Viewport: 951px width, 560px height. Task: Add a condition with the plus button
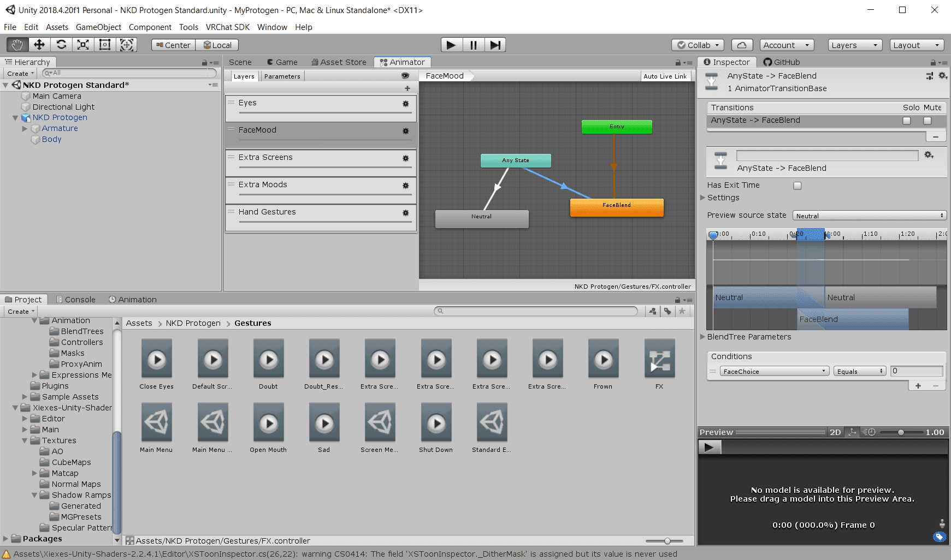(x=918, y=386)
